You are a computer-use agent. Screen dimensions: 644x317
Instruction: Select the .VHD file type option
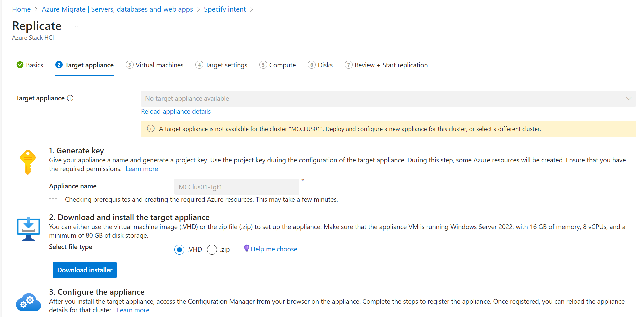pyautogui.click(x=179, y=249)
